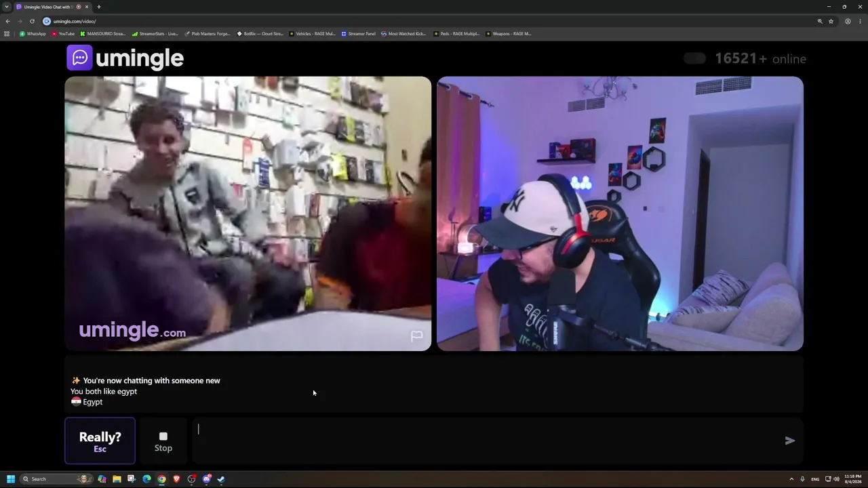Go forward to the next page

[x=20, y=21]
